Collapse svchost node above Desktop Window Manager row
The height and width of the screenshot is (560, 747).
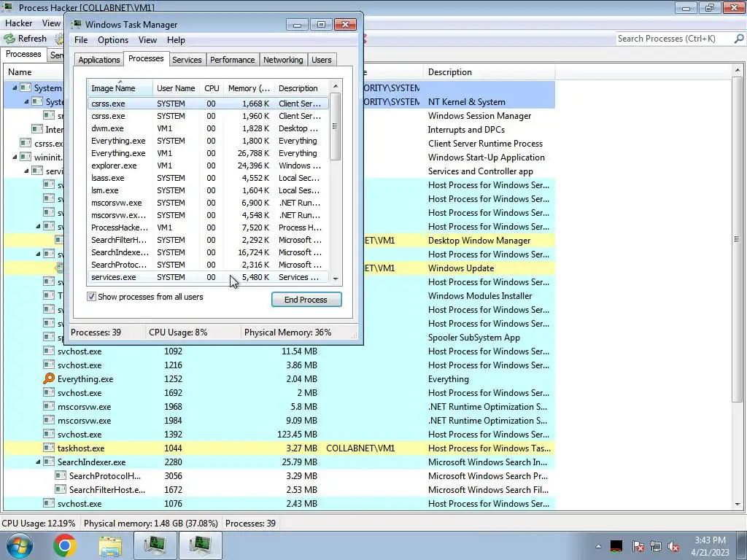[x=38, y=226]
